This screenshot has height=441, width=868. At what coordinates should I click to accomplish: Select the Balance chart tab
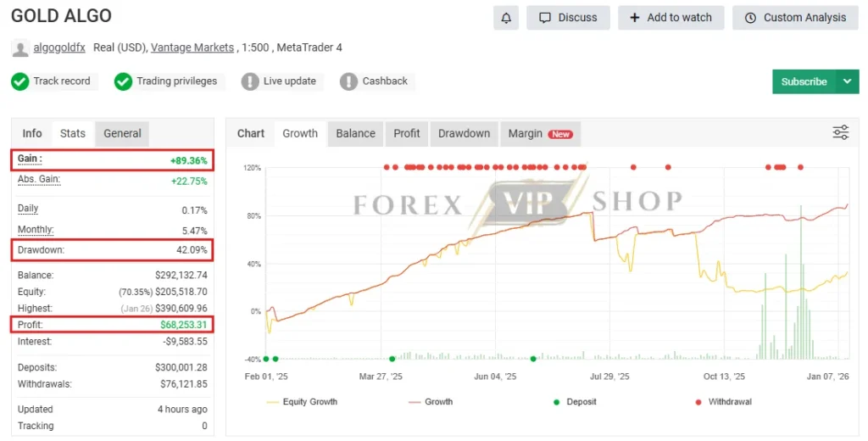pos(355,133)
